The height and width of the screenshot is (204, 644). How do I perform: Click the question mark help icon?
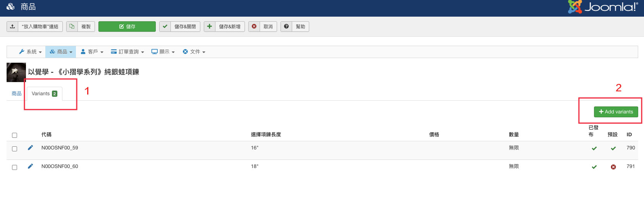(x=286, y=26)
